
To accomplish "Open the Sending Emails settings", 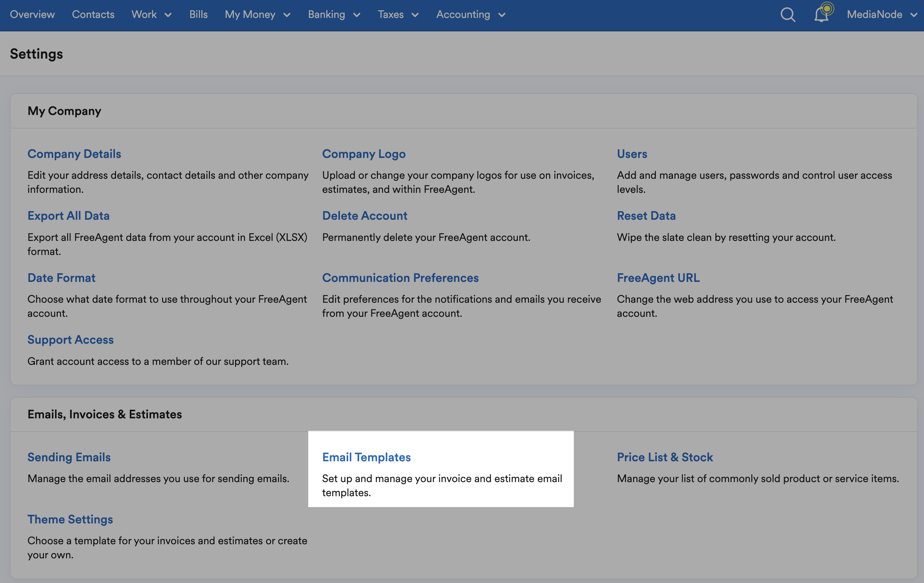I will [x=69, y=457].
